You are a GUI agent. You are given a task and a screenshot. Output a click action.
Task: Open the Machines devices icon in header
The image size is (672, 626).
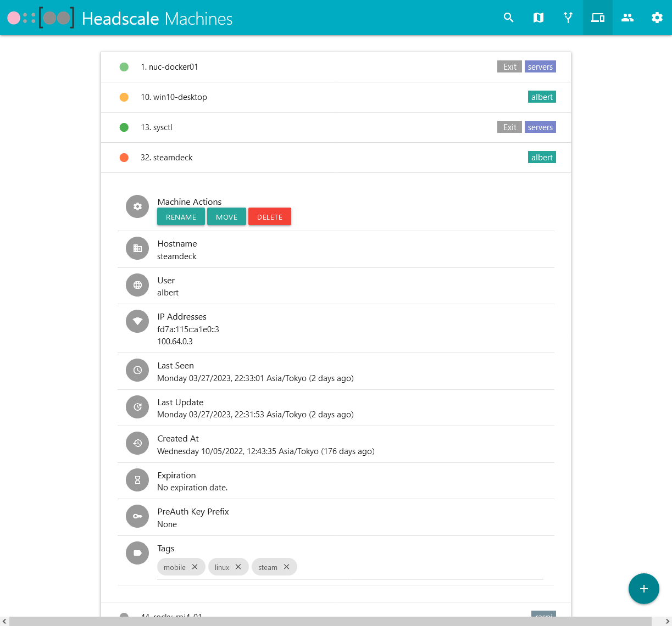pyautogui.click(x=598, y=18)
